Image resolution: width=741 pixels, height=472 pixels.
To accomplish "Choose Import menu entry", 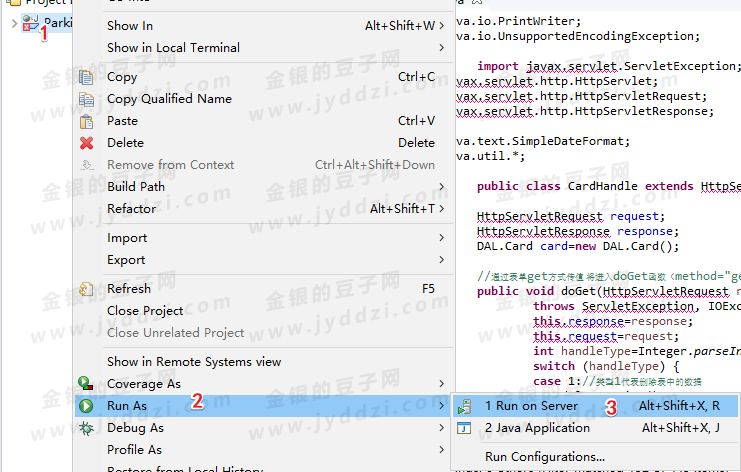I will [264, 238].
